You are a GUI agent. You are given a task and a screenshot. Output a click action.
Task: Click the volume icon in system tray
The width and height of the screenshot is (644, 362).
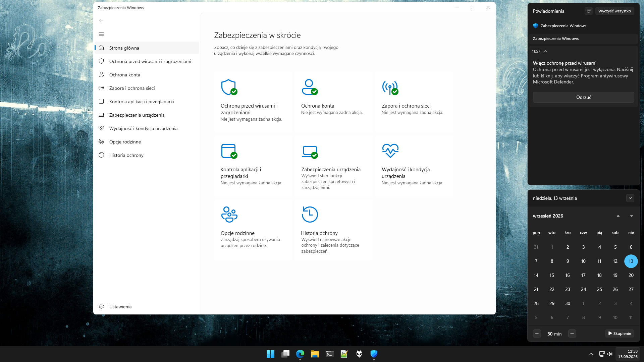click(610, 354)
